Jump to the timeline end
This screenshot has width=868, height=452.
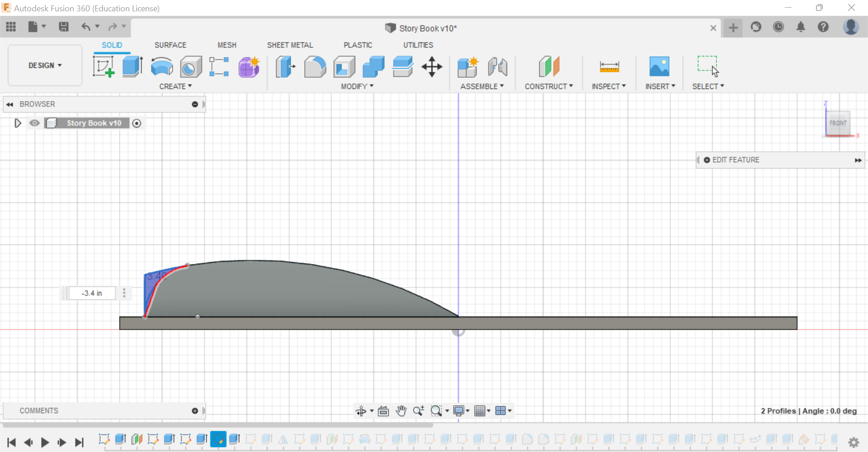pos(79,442)
